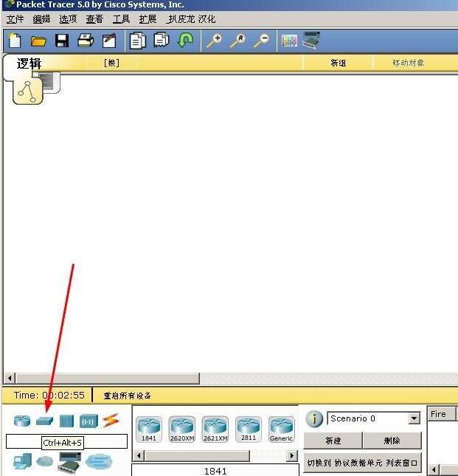Click the Fire column header
This screenshot has height=476, width=458.
[441, 414]
